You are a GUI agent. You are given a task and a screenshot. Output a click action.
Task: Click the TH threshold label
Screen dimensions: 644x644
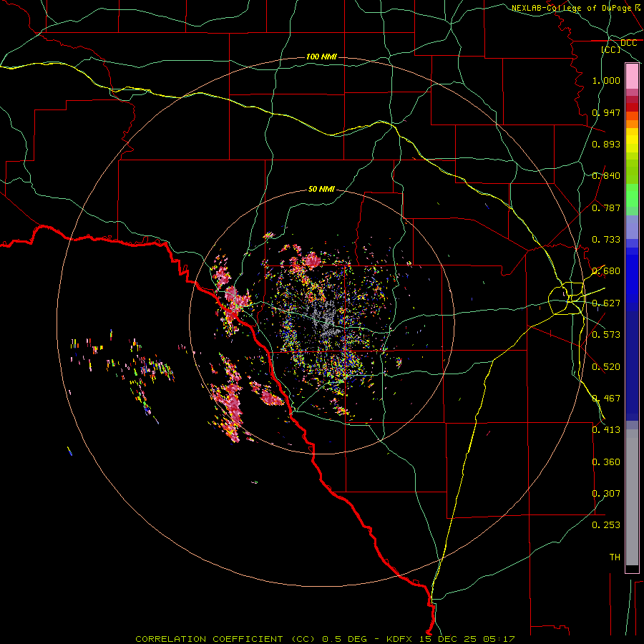pyautogui.click(x=615, y=557)
